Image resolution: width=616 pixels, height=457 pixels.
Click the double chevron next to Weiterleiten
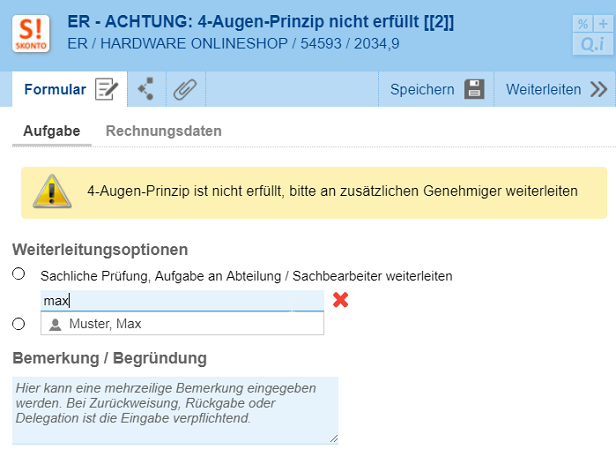(598, 89)
